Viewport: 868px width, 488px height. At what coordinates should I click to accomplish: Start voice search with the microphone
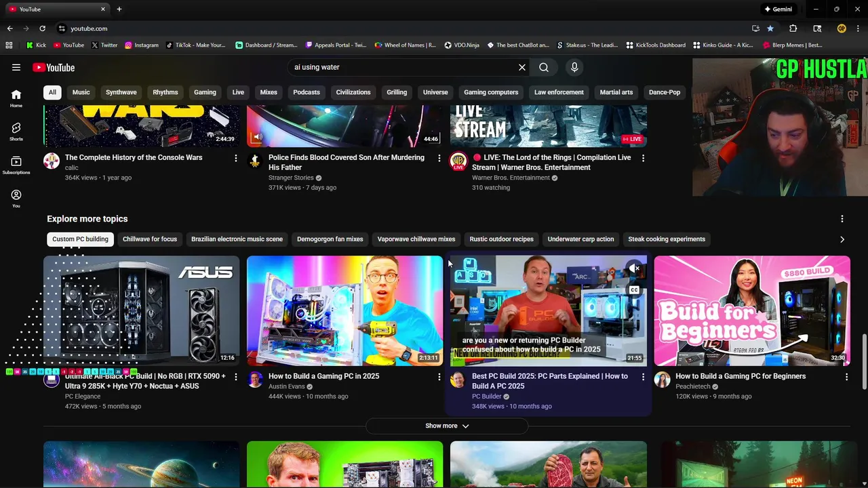(x=574, y=67)
